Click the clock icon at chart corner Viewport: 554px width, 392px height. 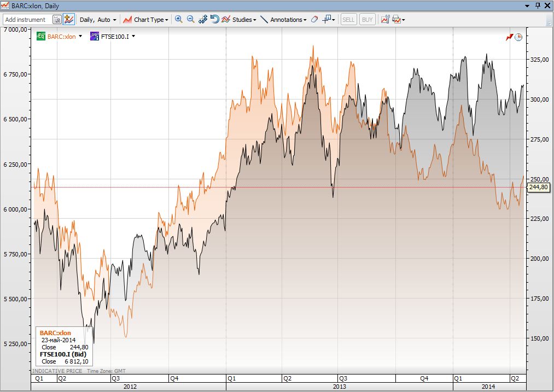pyautogui.click(x=518, y=37)
